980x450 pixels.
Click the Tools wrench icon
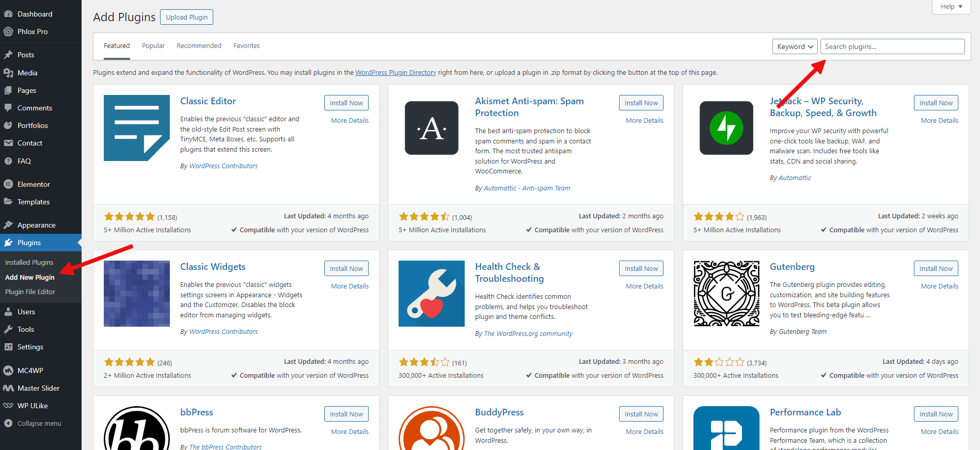[8, 329]
